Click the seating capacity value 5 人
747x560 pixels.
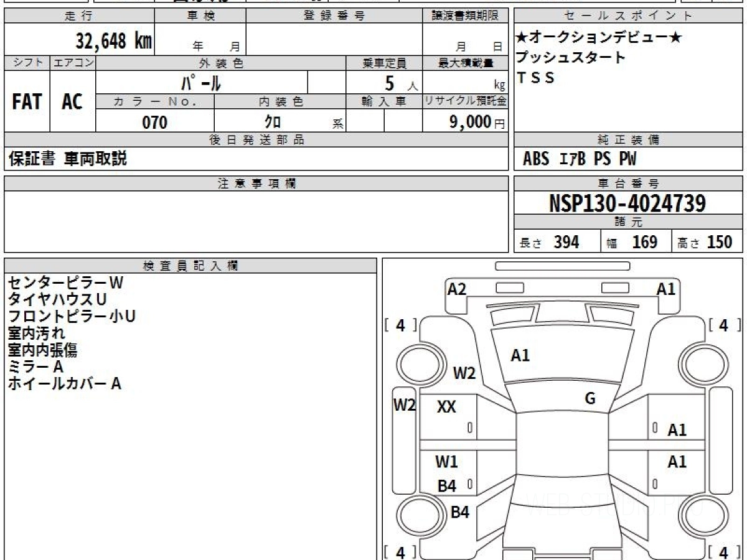point(402,83)
